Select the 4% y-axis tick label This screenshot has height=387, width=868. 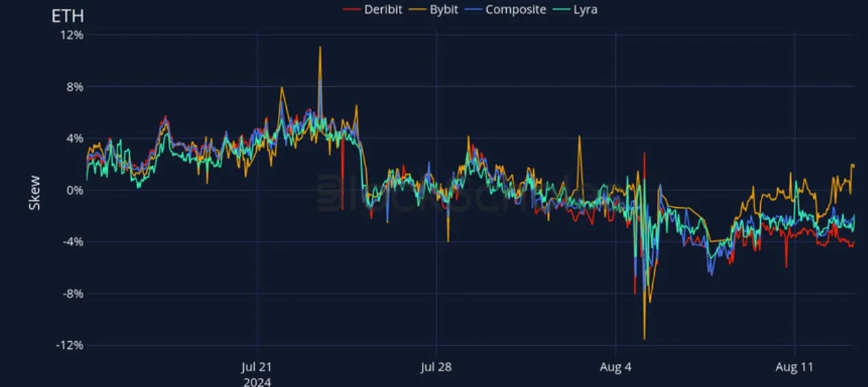click(74, 138)
